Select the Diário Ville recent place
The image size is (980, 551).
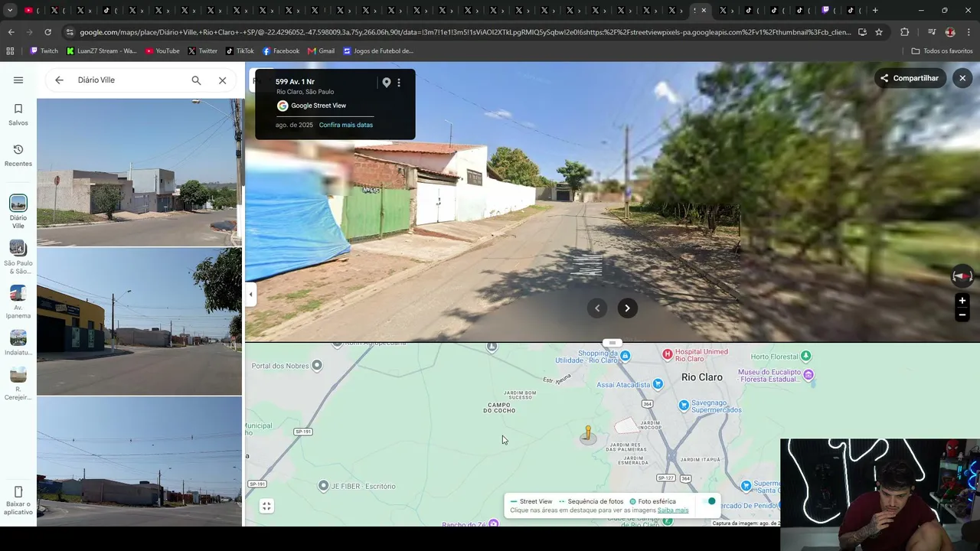tap(18, 212)
